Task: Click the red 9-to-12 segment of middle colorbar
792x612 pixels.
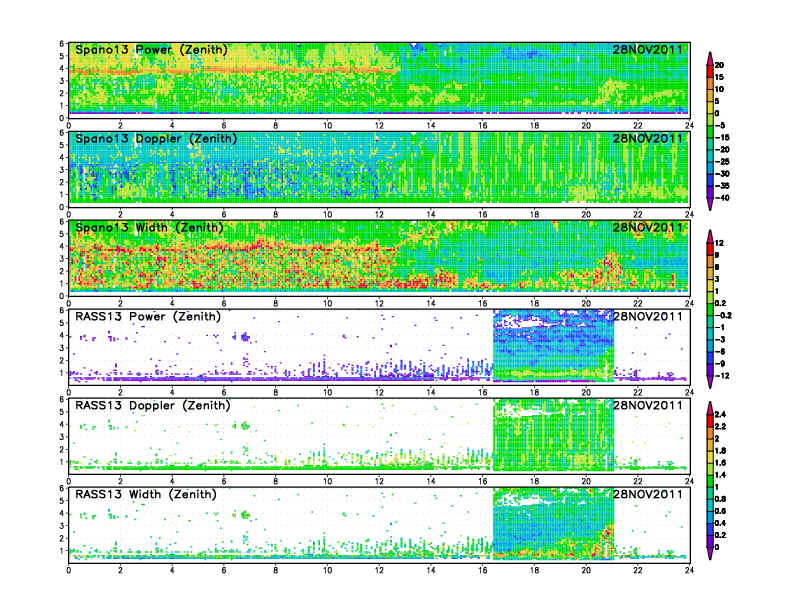Action: pyautogui.click(x=710, y=249)
